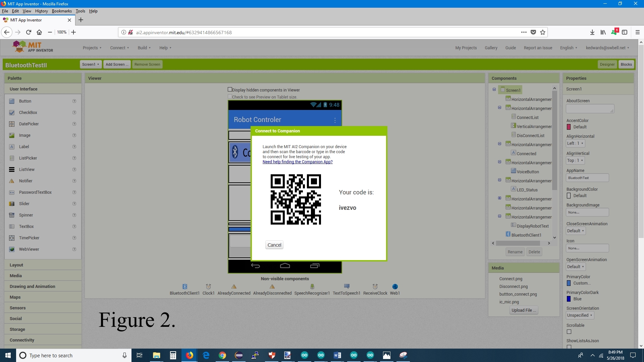Screen dimensions: 644x362
Task: Enable the Scrollable checkbox
Action: [x=569, y=332]
